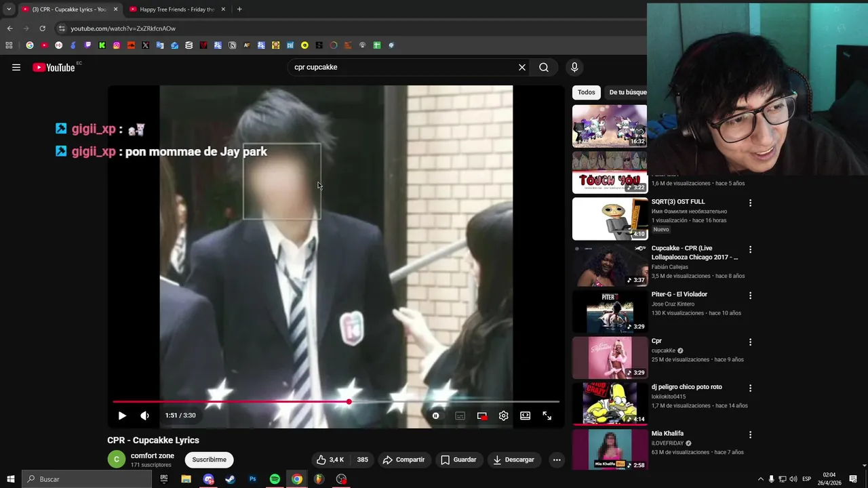Open the Piter-G El Violador thumbnail

coord(610,312)
